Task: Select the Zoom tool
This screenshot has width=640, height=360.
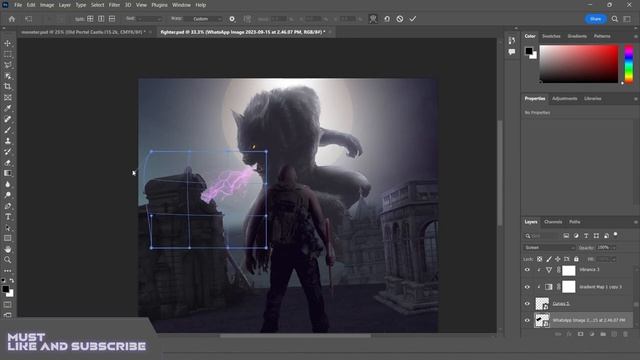Action: click(x=7, y=260)
